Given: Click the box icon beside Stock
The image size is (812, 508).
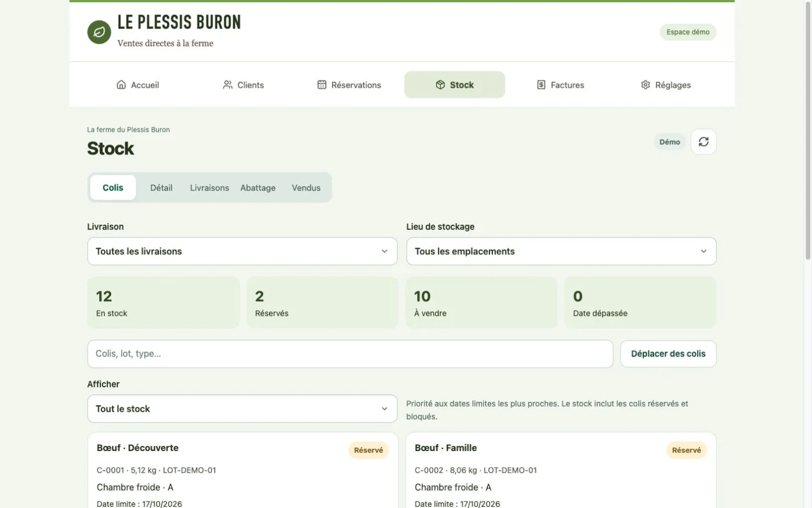Looking at the screenshot, I should [440, 85].
